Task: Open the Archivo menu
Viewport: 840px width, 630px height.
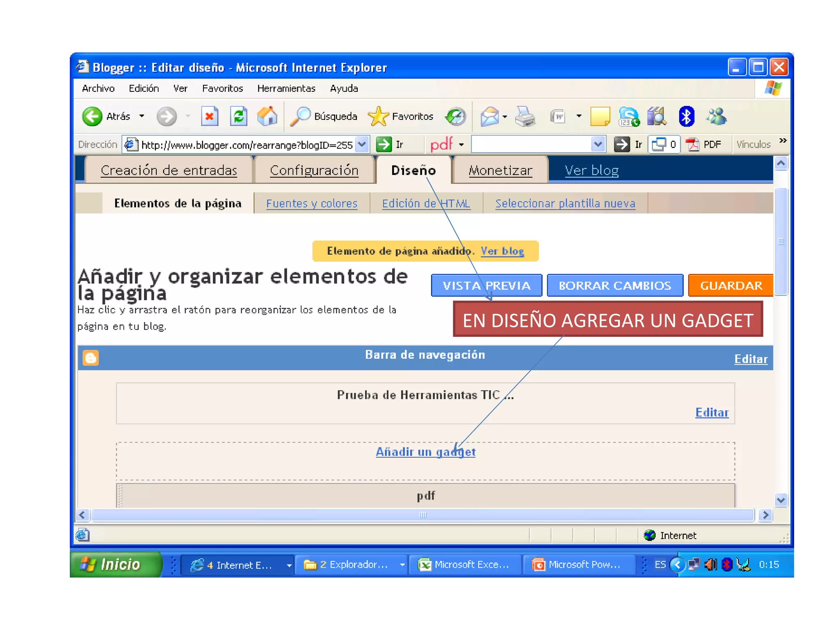Action: (x=98, y=89)
